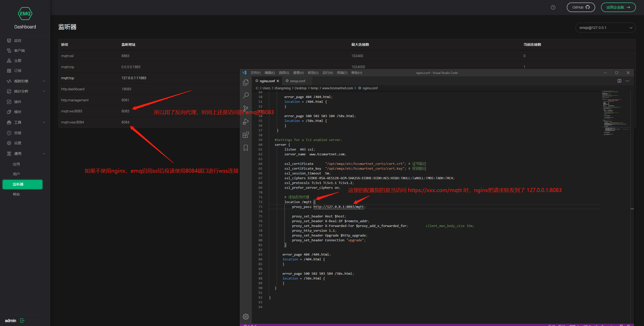Click the 工具 toolbox icon
644x326 pixels.
point(9,122)
